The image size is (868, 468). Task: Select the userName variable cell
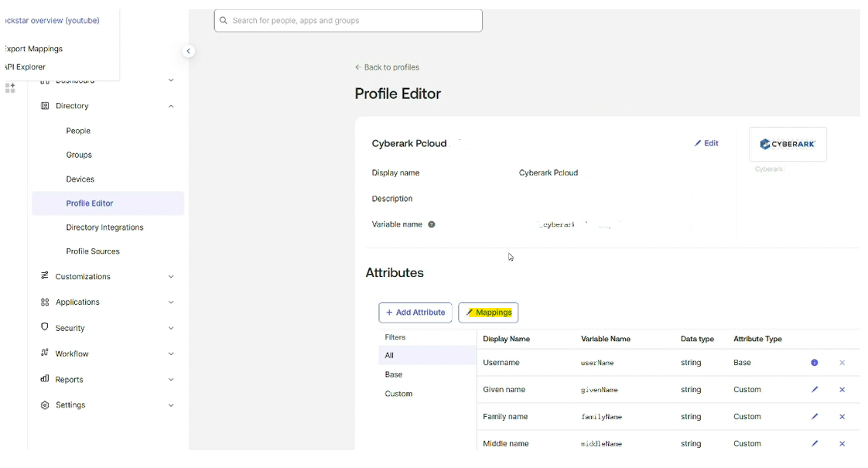pyautogui.click(x=597, y=363)
